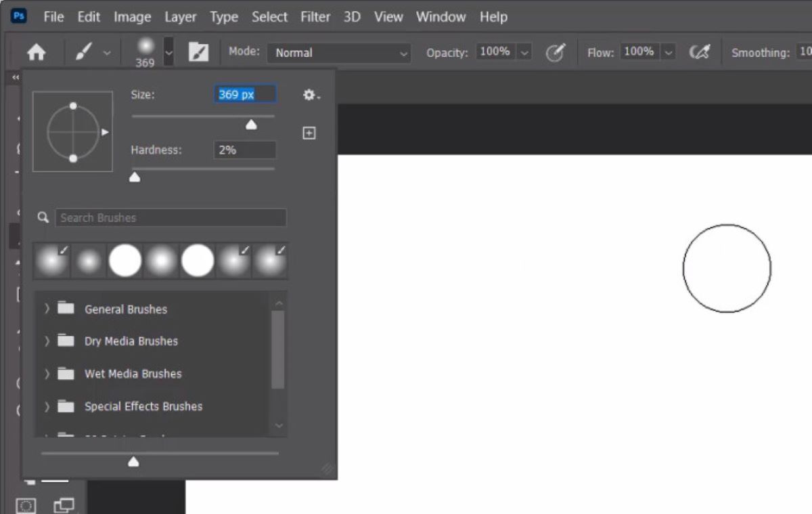Select the Brush tool preset icon
Viewport: 812px width, 514px height.
point(84,52)
